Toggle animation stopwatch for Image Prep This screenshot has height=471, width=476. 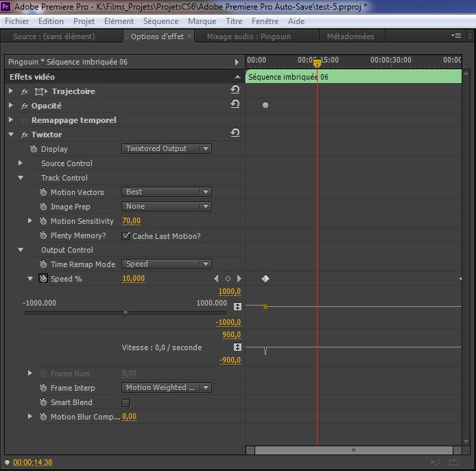(x=43, y=207)
